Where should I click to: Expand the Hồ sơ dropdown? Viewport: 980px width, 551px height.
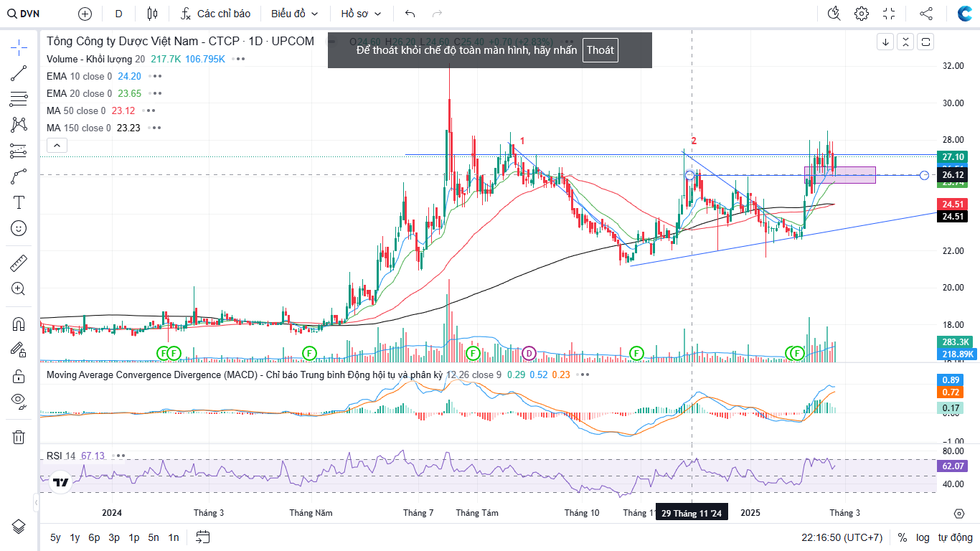(362, 14)
